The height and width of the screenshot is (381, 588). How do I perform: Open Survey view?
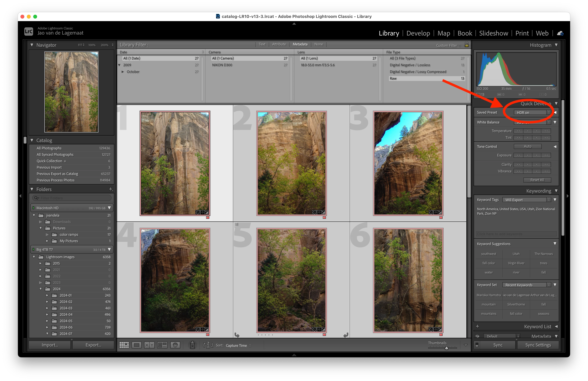(162, 345)
